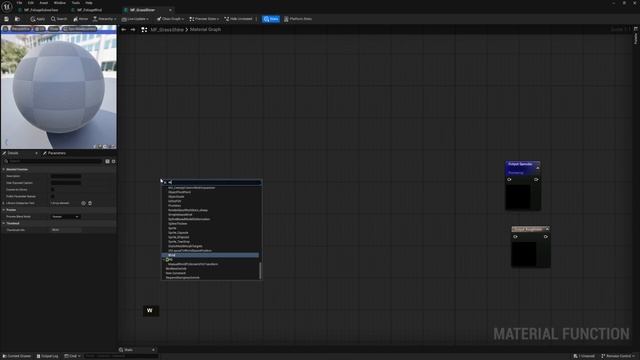Open the Content Drawer

(17, 356)
